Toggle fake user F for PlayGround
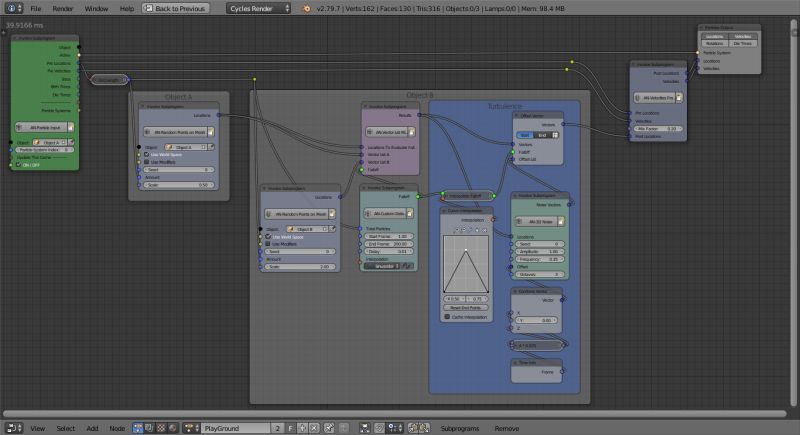The height and width of the screenshot is (435, 800). click(290, 428)
